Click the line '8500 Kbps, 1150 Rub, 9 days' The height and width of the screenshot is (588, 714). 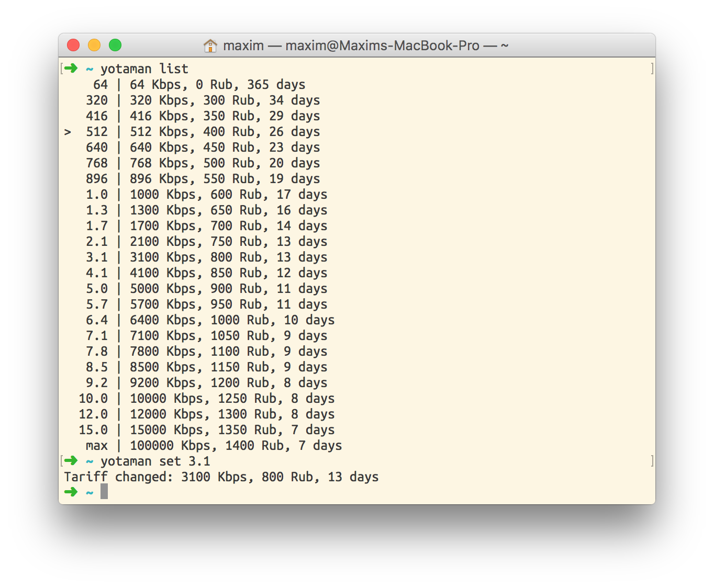pos(228,367)
